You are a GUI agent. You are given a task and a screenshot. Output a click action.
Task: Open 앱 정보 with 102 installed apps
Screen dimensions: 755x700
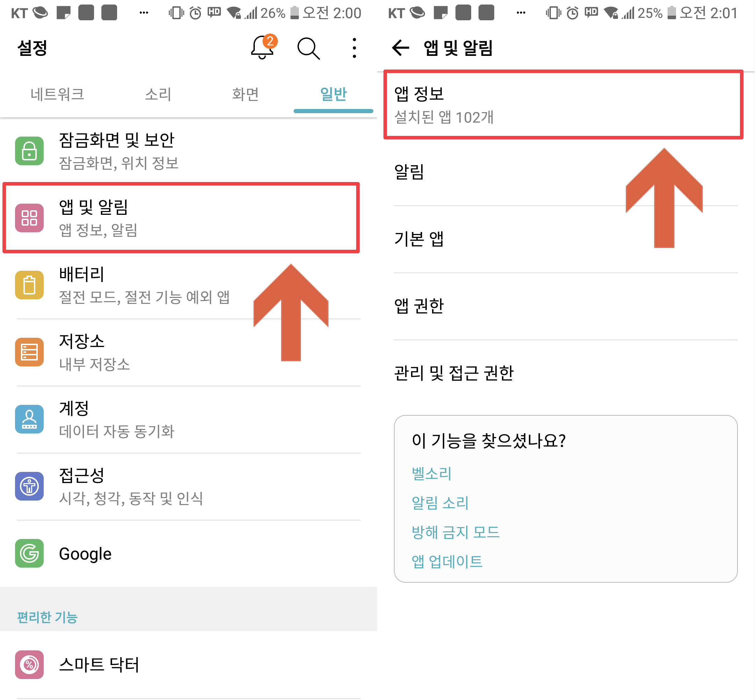click(x=563, y=104)
